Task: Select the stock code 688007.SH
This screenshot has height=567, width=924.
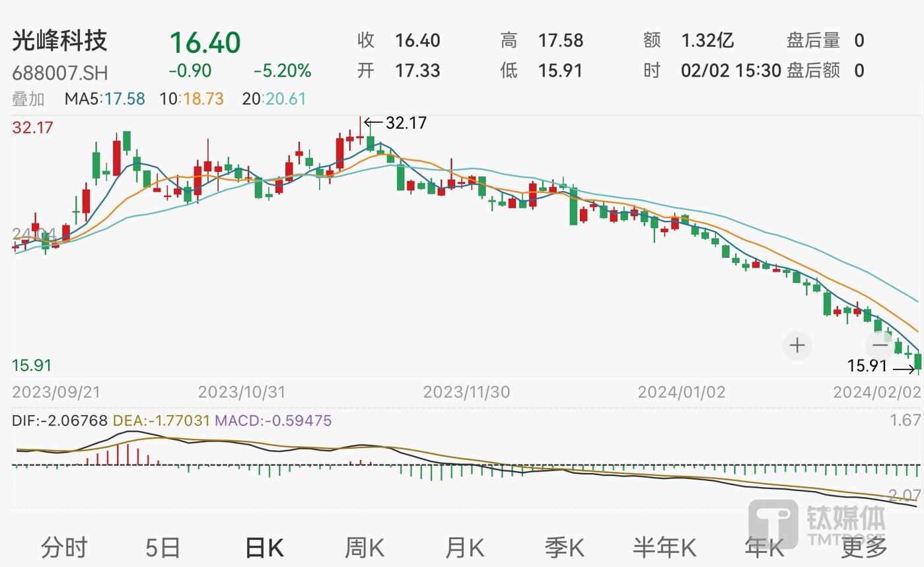Action: (x=60, y=73)
